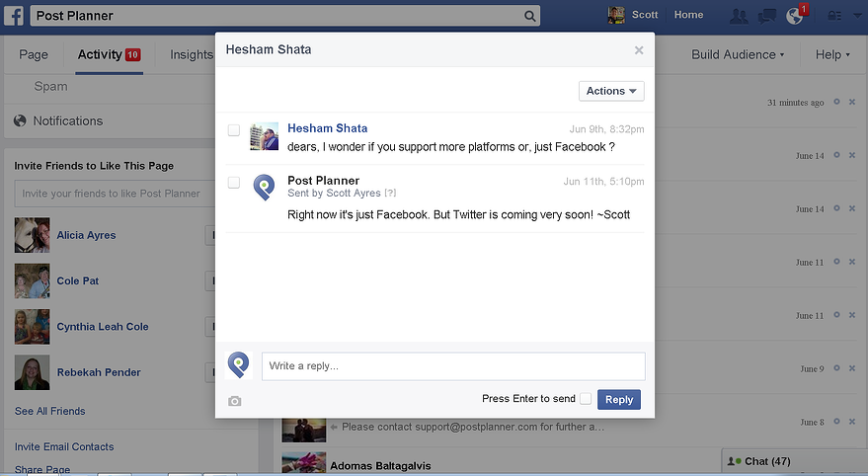Open Notifications in the sidebar
Image resolution: width=868 pixels, height=476 pixels.
[68, 121]
